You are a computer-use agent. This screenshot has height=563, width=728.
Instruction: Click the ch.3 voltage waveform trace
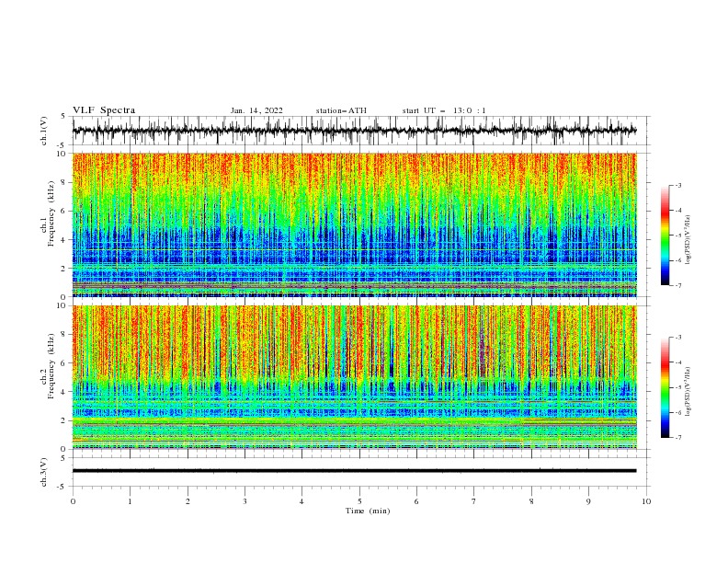pos(355,471)
